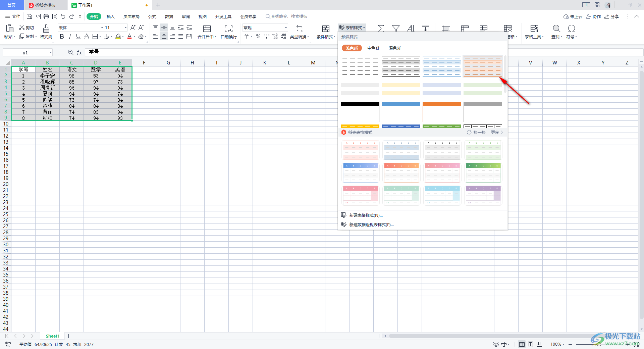Click the Undo arrow icon
Viewport: 644px width, 349px height.
(x=63, y=16)
